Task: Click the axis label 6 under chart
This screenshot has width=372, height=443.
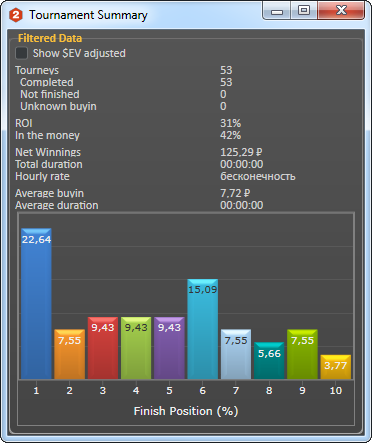Action: click(x=203, y=391)
